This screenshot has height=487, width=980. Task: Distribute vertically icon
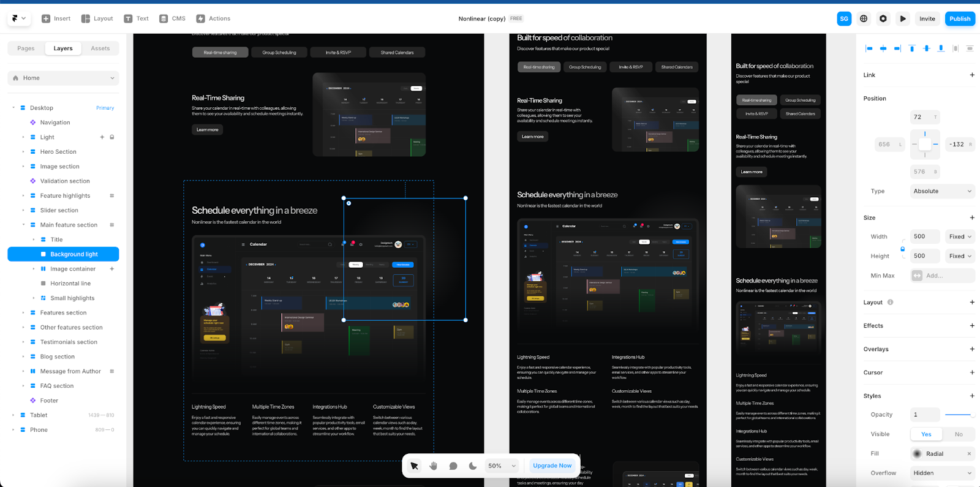tap(970, 48)
